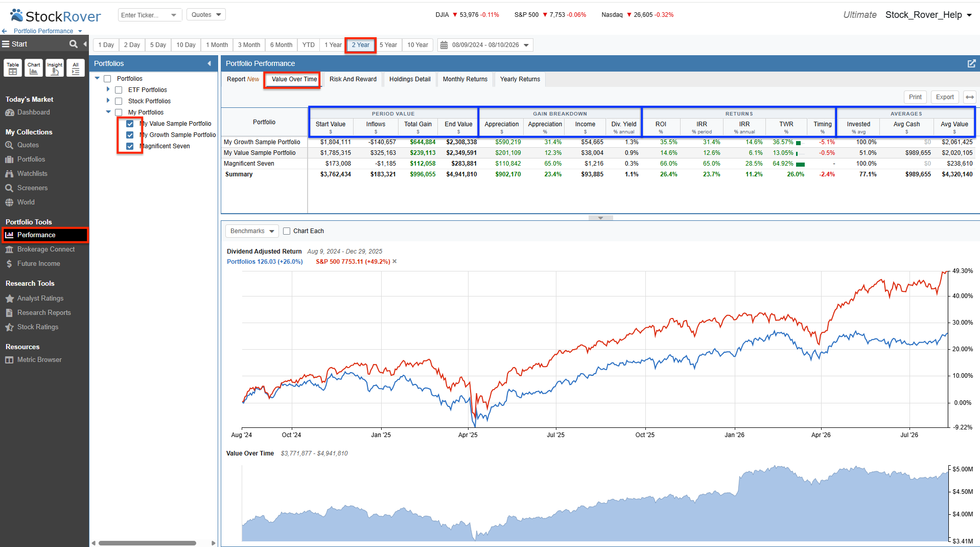Click the Export button

[x=945, y=97]
